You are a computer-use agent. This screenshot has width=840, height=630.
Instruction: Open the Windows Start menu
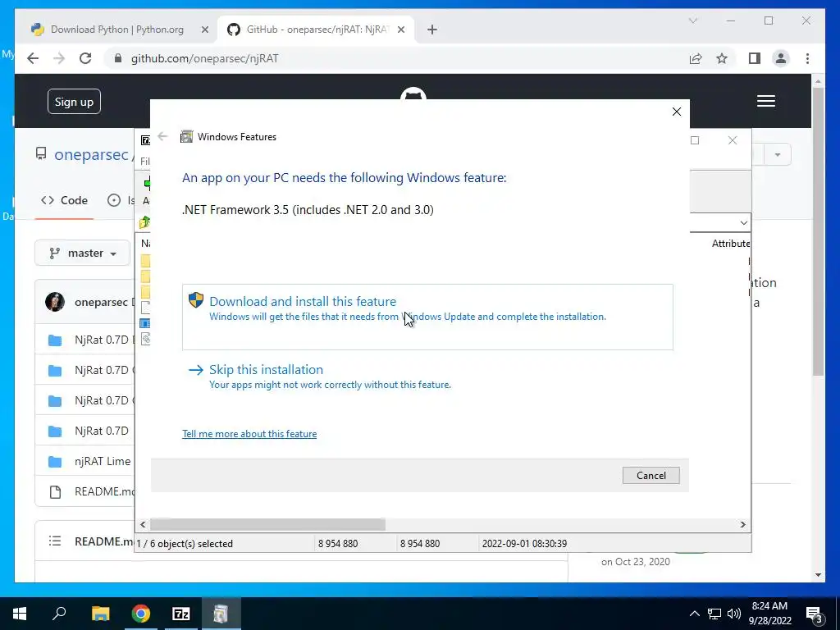coord(20,614)
